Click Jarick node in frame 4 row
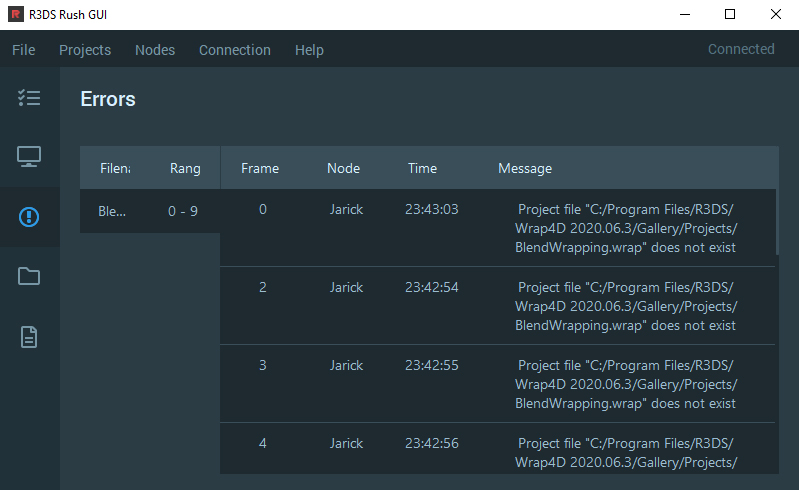 [347, 443]
